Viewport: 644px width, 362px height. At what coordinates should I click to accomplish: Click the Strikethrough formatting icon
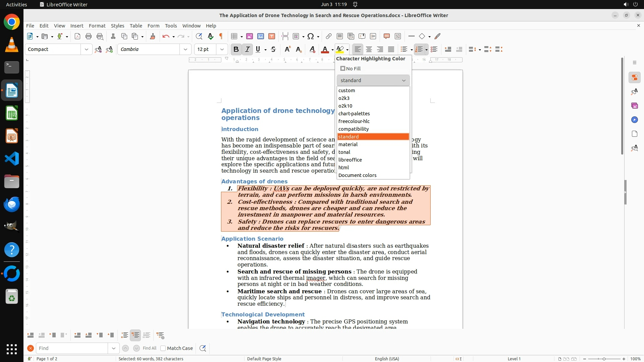point(273,49)
